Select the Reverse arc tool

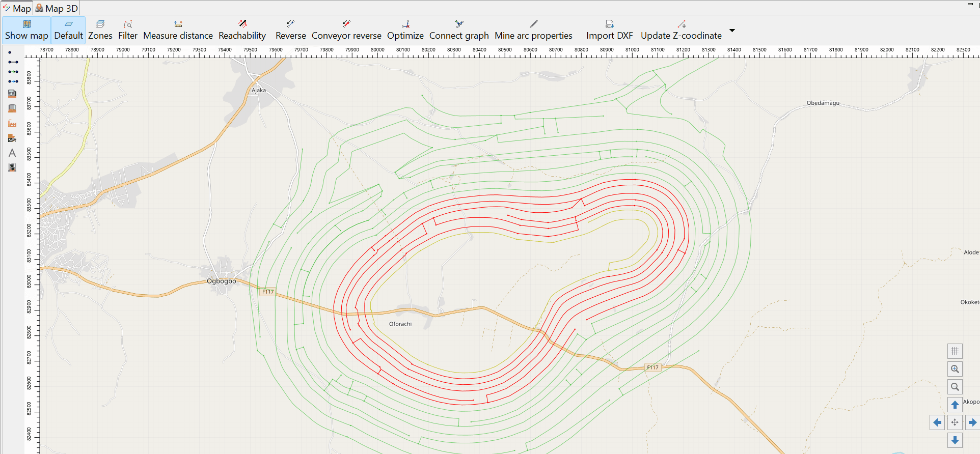click(x=291, y=30)
